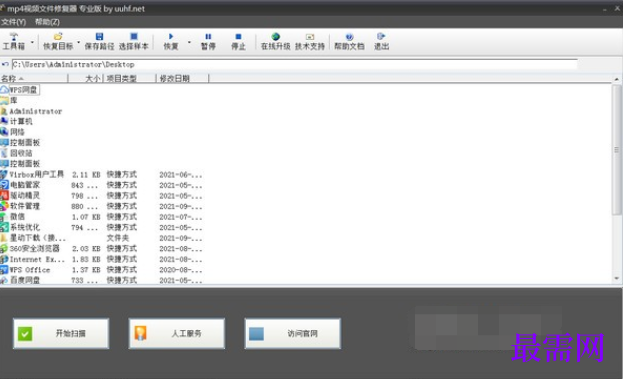Click the 2.11 KB size cell

(86, 174)
